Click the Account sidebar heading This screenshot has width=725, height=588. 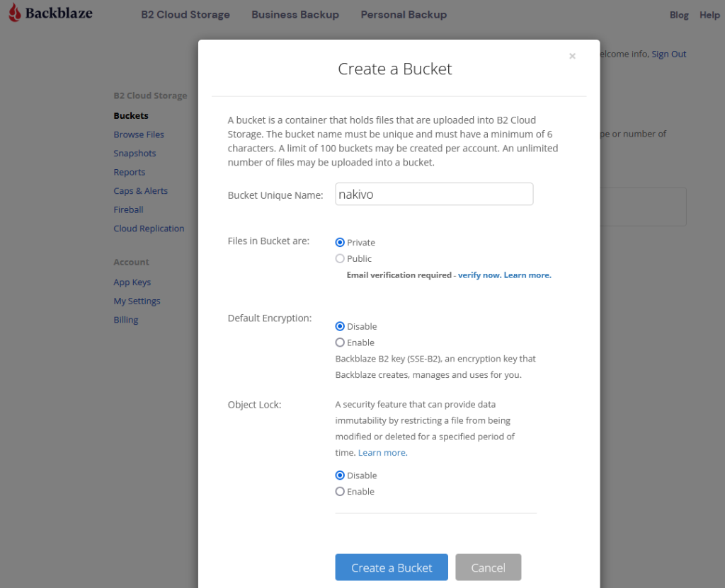click(x=131, y=262)
